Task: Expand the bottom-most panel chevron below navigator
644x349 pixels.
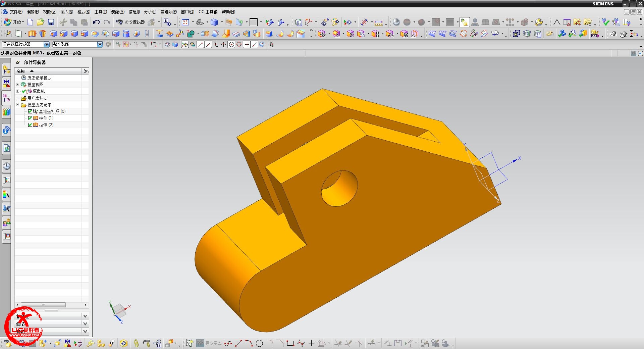Action: pyautogui.click(x=85, y=332)
